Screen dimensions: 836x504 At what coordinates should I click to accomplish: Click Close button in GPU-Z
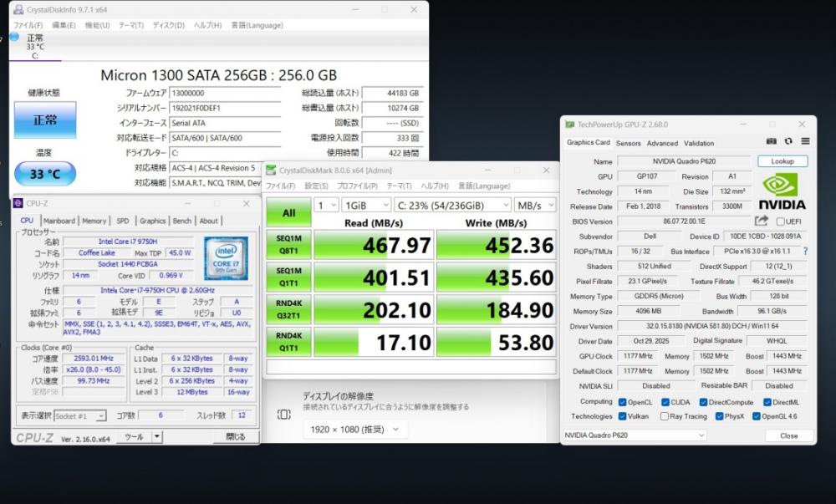pyautogui.click(x=788, y=435)
